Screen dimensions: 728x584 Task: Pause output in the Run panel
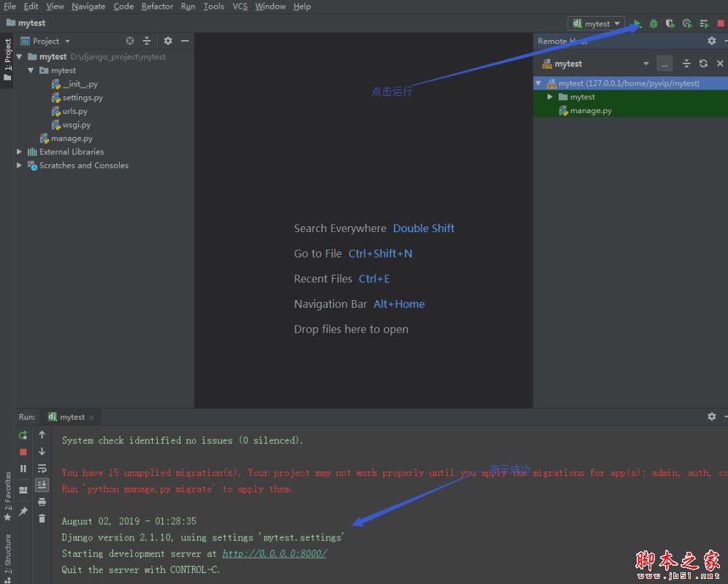[23, 469]
